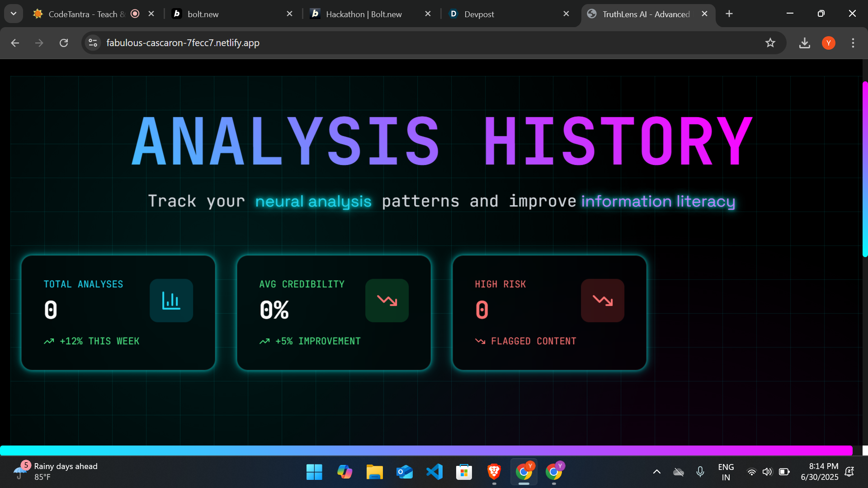Image resolution: width=868 pixels, height=488 pixels.
Task: Go back to the previous page
Action: coord(15,43)
